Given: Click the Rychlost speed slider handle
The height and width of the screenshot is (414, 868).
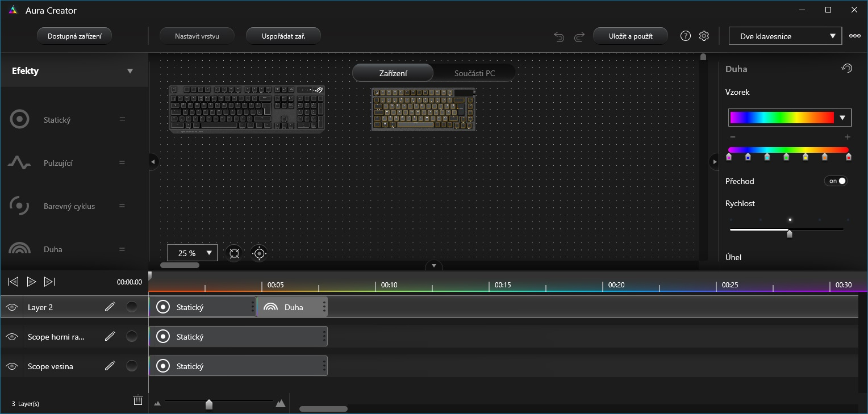Looking at the screenshot, I should click(x=789, y=233).
